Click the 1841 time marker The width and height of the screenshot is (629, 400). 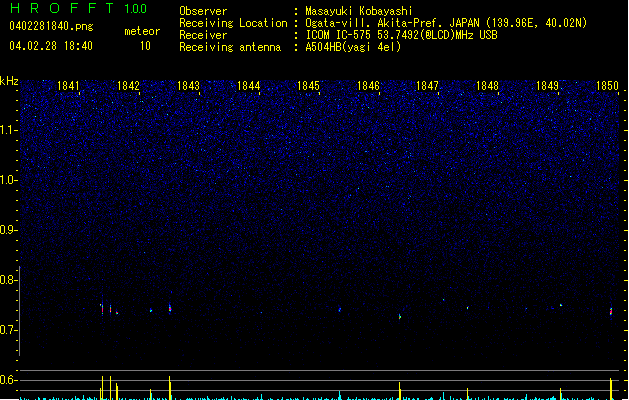point(68,86)
